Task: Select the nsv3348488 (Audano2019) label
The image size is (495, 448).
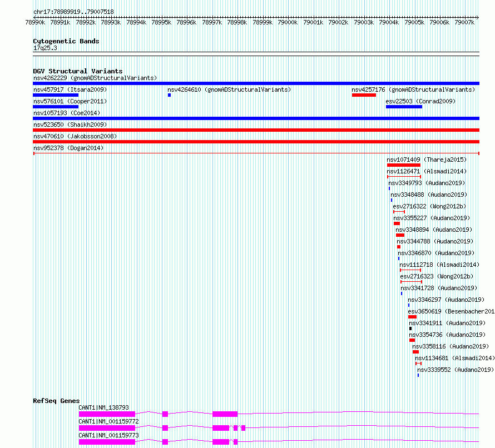Action: click(429, 195)
